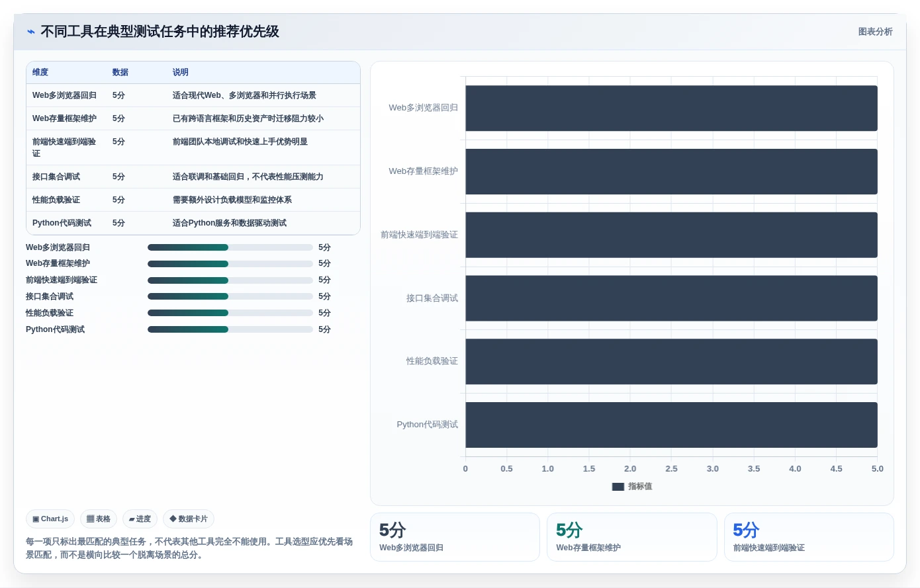Click the footnote paragraph starting 每一项只标出
Screen dimensions: 920x588
pyautogui.click(x=189, y=548)
